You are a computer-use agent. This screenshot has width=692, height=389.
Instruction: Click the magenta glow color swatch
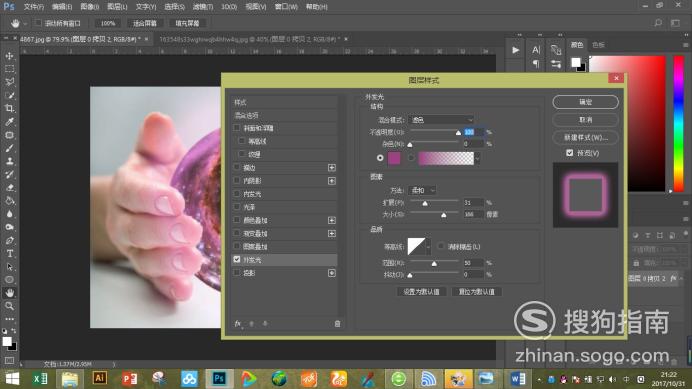(x=394, y=158)
